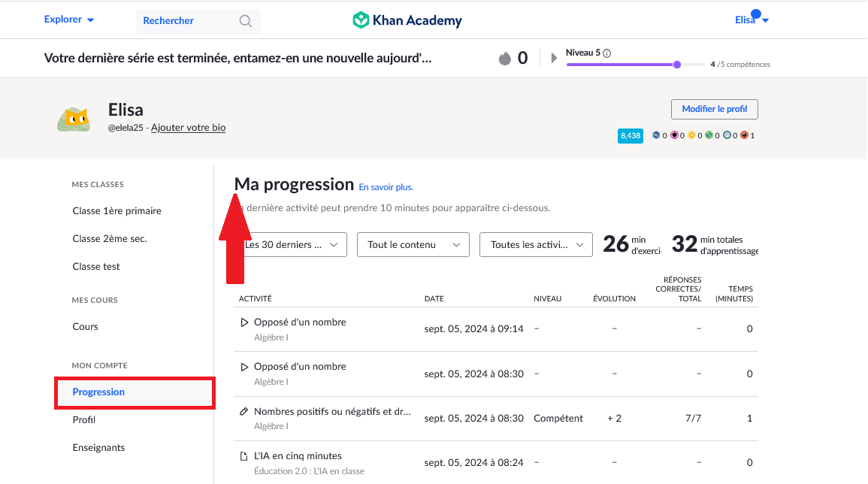Click the NIVEAU column header
This screenshot has height=484, width=868.
coord(548,298)
